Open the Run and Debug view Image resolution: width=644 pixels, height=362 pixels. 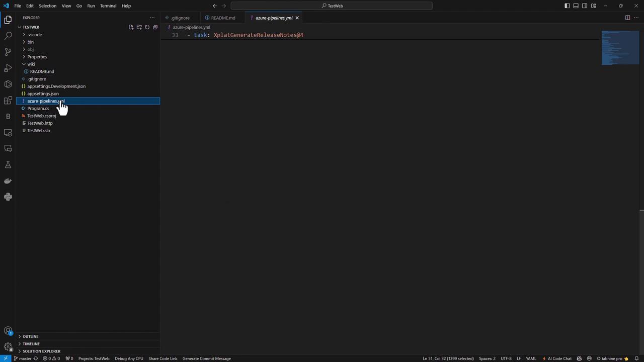tap(8, 68)
